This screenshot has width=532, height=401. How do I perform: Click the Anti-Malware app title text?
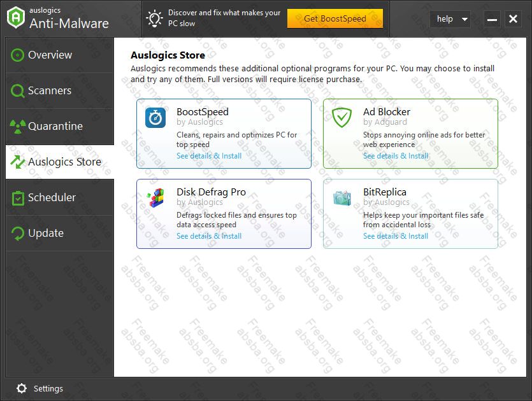[69, 24]
